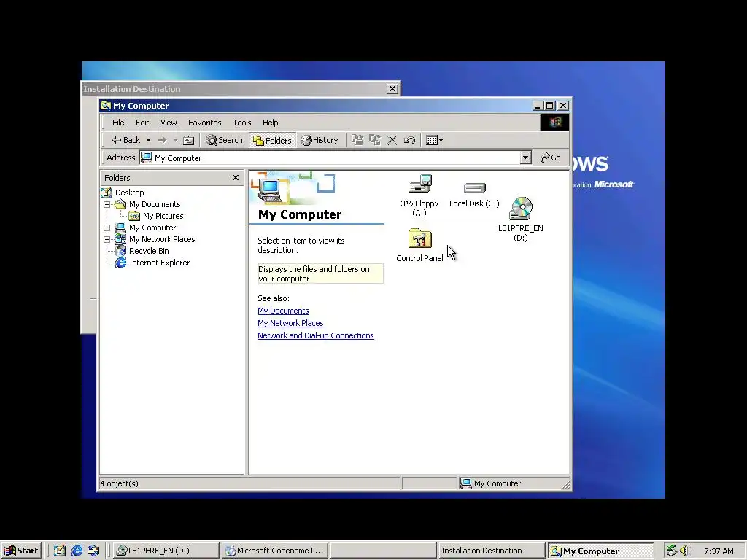The image size is (747, 560).
Task: Click the Undo toolbar icon
Action: 410,140
